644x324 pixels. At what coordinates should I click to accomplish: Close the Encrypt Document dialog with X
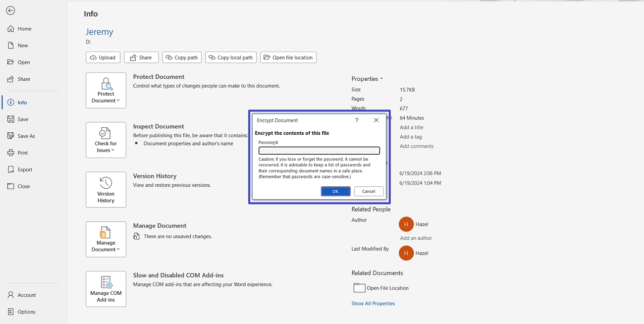tap(376, 120)
